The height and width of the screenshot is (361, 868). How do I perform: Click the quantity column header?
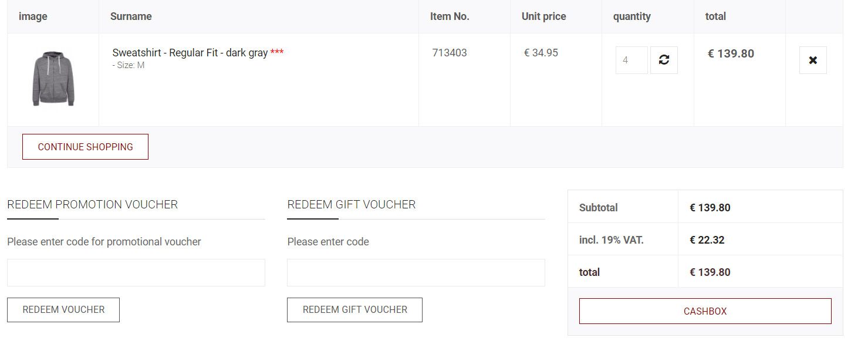click(x=632, y=16)
